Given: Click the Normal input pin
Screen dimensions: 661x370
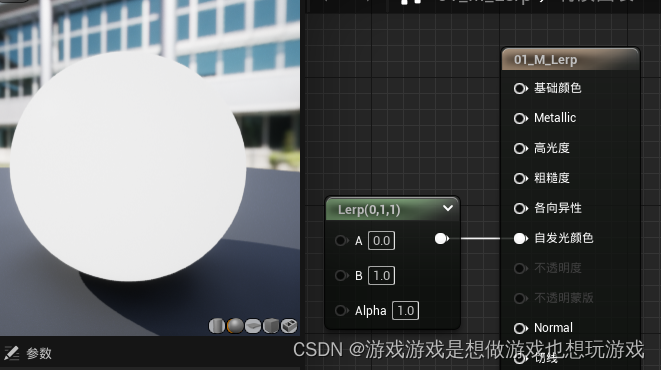Looking at the screenshot, I should click(x=520, y=328).
